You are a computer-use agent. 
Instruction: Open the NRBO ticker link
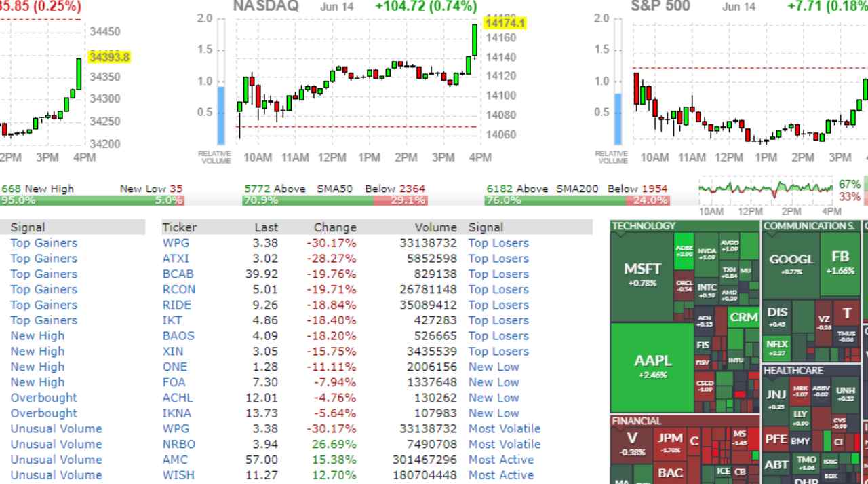click(179, 445)
